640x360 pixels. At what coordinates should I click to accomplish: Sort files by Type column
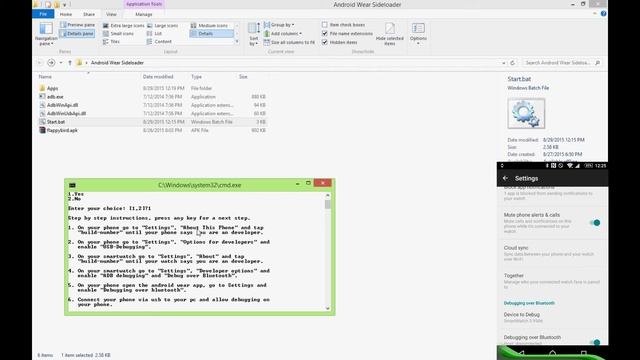click(197, 77)
